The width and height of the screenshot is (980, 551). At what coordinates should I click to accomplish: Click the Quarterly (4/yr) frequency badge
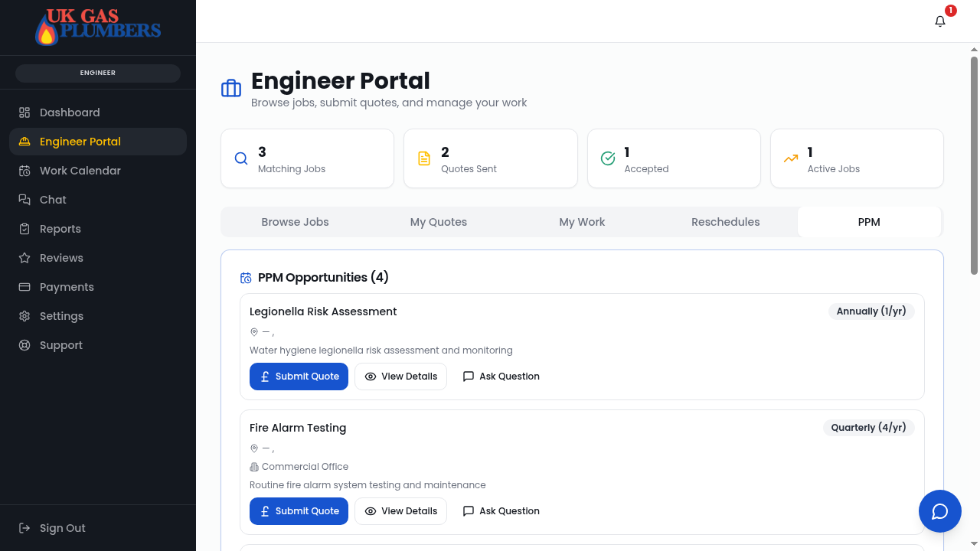tap(868, 428)
